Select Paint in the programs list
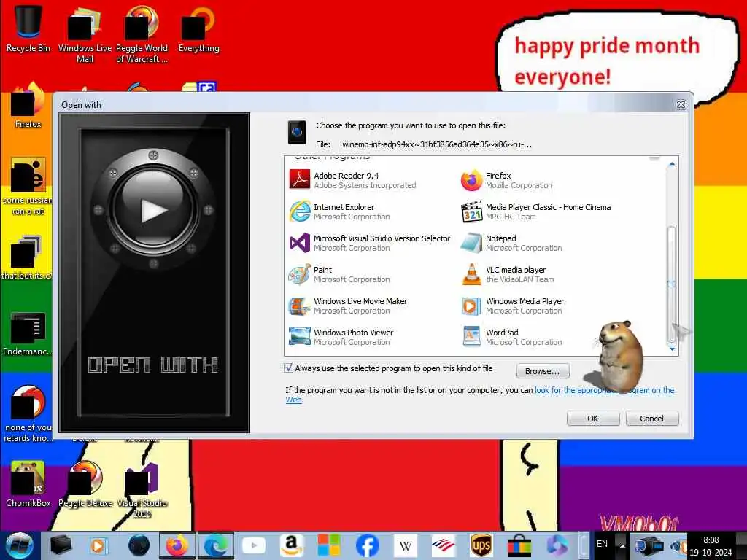Viewport: 747px width, 560px height. click(x=339, y=274)
